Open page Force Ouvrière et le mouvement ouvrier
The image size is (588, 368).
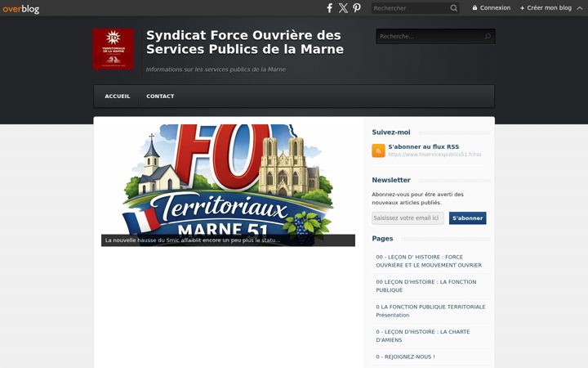(x=429, y=261)
